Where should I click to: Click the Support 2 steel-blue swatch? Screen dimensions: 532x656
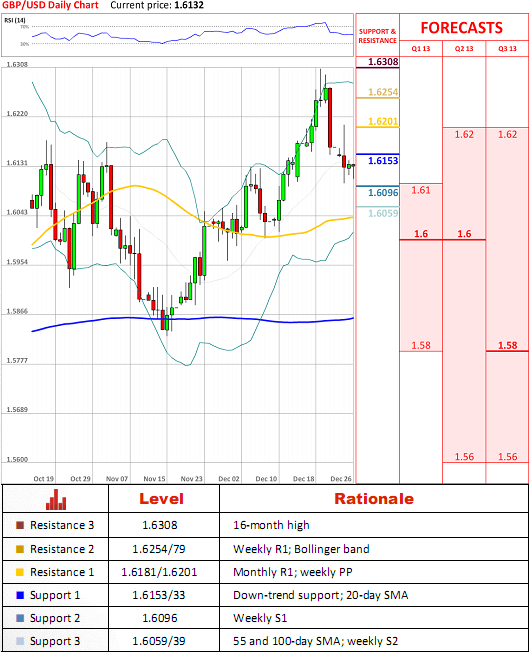(20, 618)
